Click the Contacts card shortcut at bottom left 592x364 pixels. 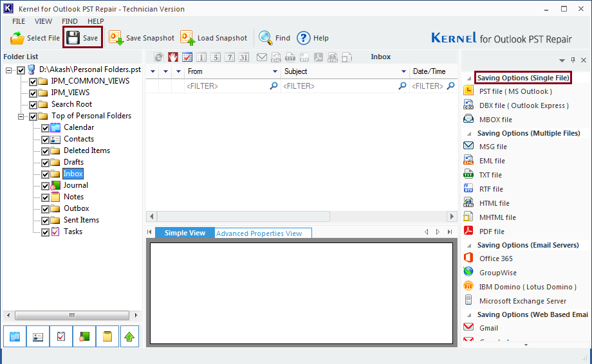click(38, 336)
